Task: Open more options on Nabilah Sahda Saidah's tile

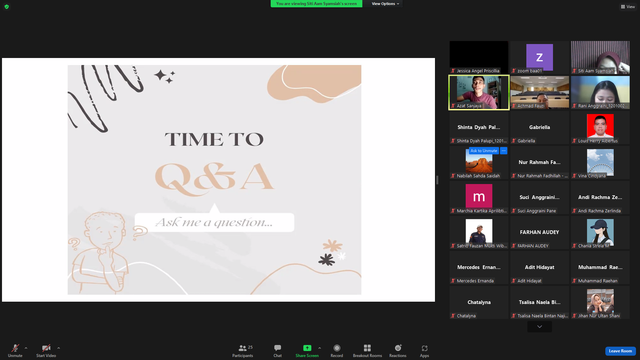Action: coord(504,151)
